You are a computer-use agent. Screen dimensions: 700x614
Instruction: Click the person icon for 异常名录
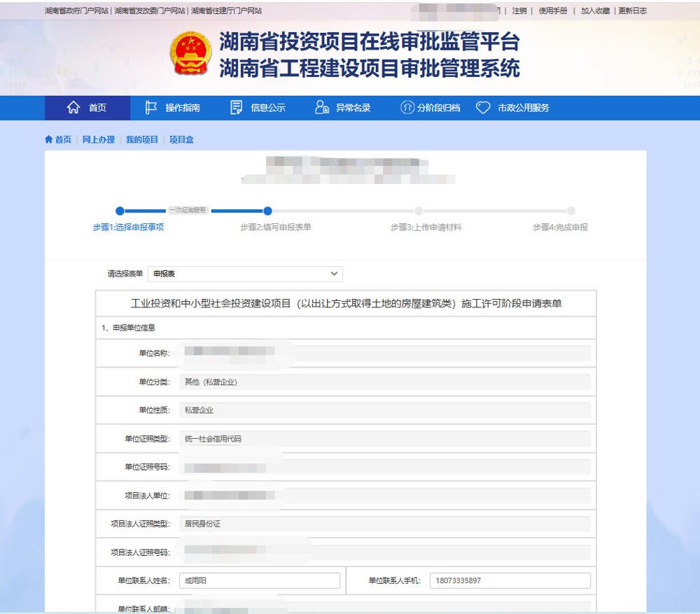pos(321,107)
